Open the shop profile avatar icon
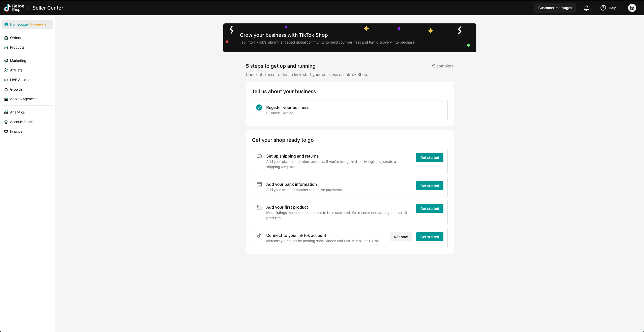 click(632, 8)
